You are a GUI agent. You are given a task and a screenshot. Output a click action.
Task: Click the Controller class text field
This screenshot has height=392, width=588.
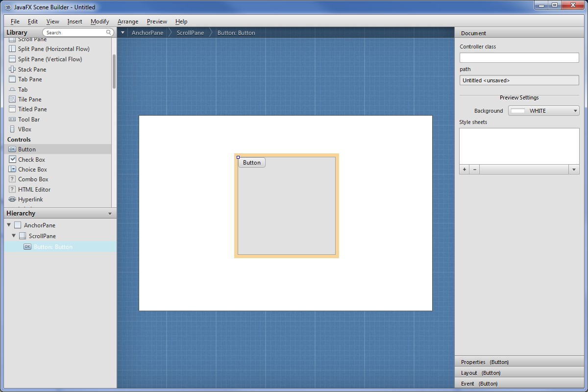click(519, 57)
